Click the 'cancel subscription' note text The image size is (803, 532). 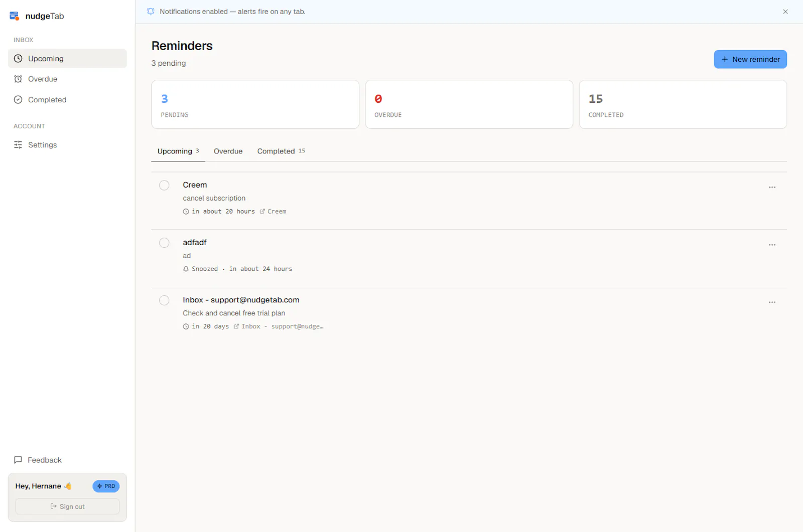[214, 199]
